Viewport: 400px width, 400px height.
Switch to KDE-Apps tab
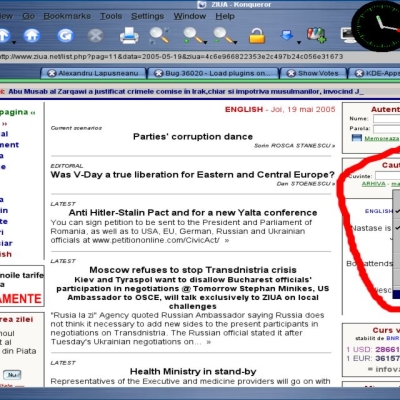(x=374, y=73)
